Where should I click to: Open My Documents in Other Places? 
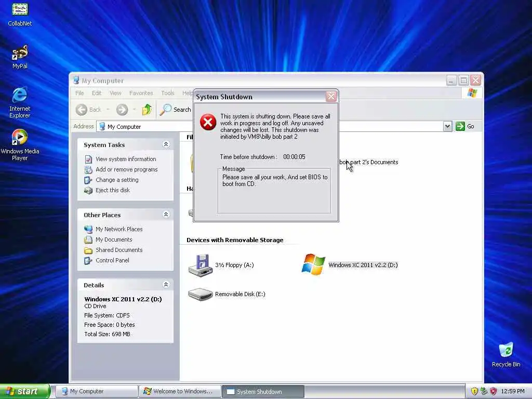click(114, 240)
